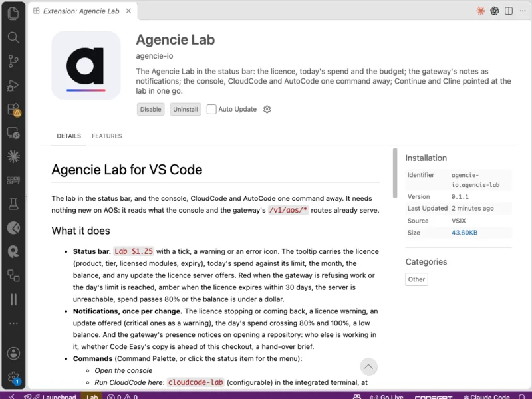The image size is (532, 399).
Task: Open the Manage gear with update badge
Action: (x=14, y=378)
